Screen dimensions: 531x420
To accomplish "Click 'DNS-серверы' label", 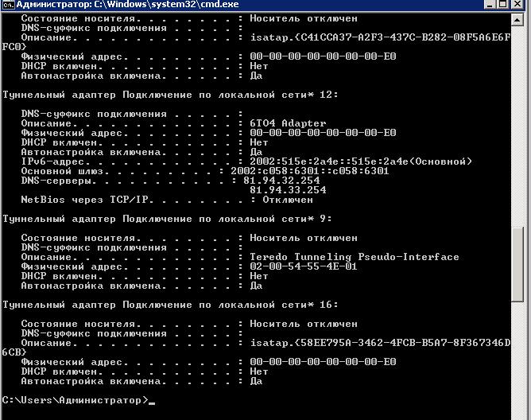I will (56, 181).
